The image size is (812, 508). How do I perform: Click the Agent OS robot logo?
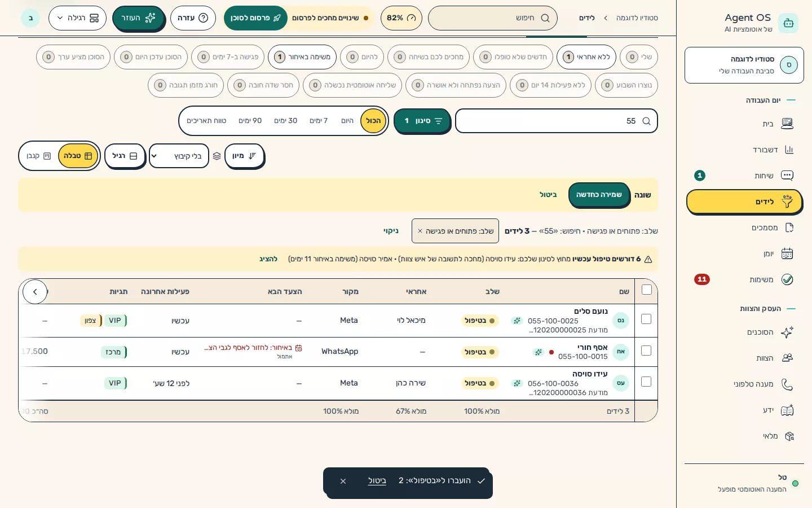click(x=788, y=23)
